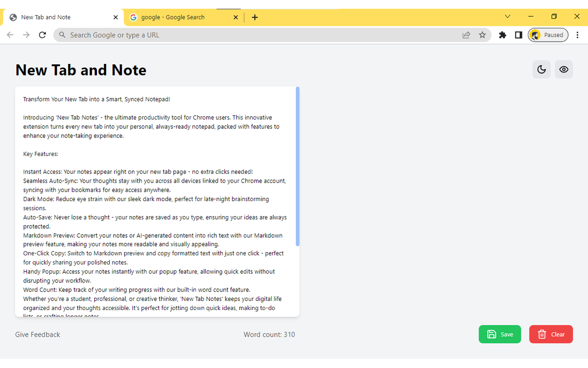The width and height of the screenshot is (588, 368).
Task: Bookmark this page with the star icon
Action: pos(482,34)
